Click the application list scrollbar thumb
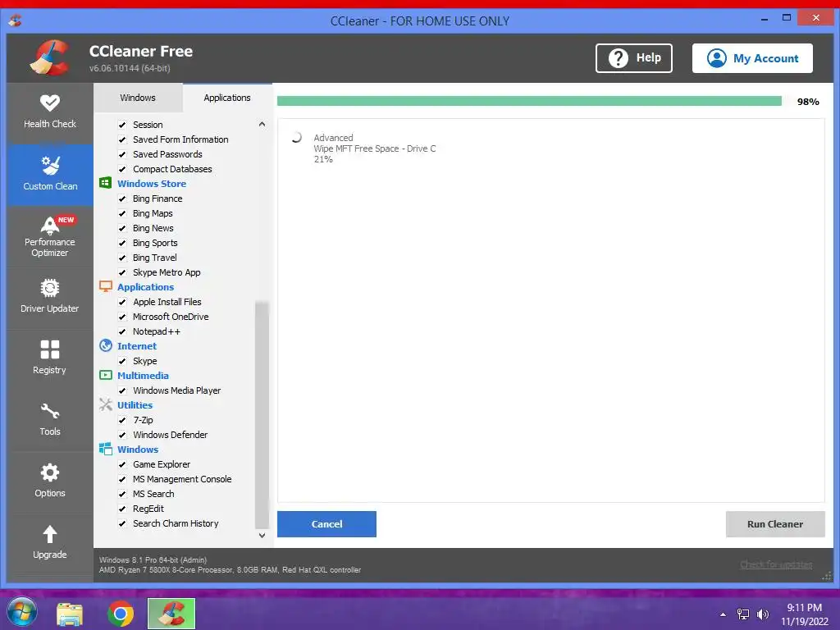The height and width of the screenshot is (630, 840). coord(262,415)
